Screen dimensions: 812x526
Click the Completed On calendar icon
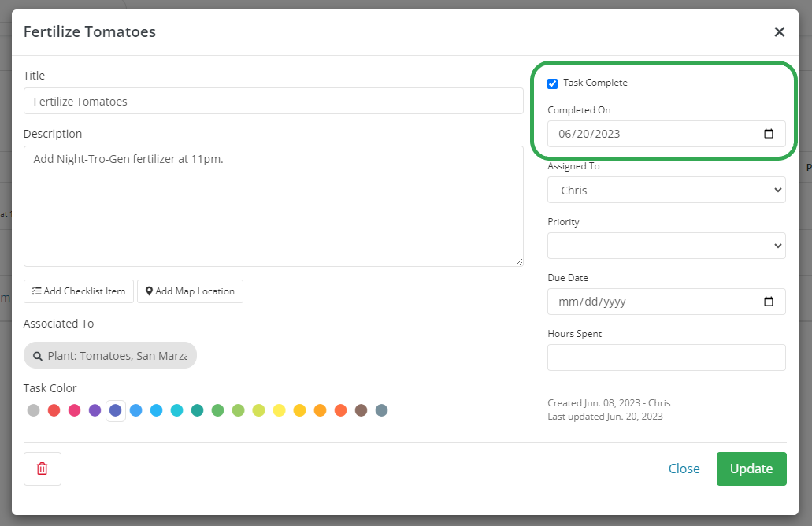[x=769, y=134]
